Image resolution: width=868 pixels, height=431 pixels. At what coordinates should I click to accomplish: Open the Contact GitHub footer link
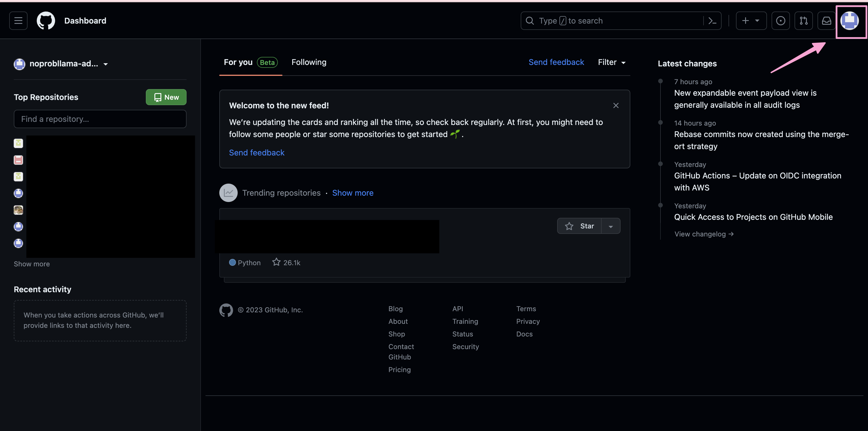pyautogui.click(x=401, y=352)
